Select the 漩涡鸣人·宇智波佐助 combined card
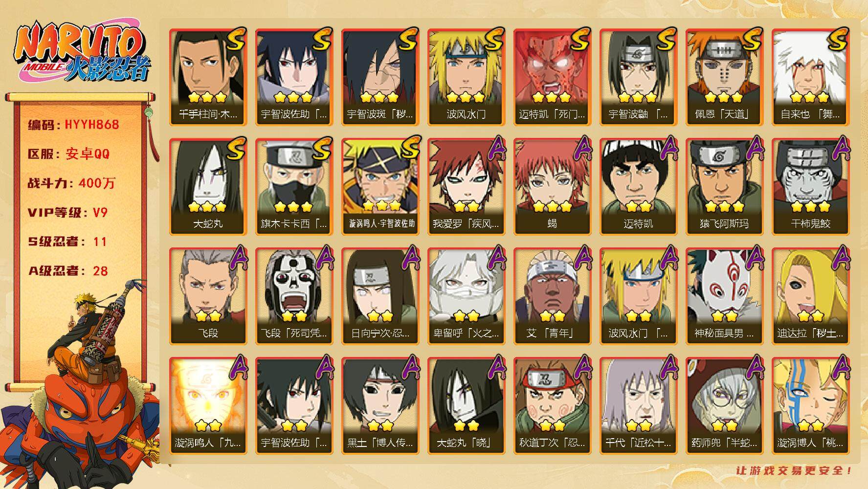 coord(380,187)
